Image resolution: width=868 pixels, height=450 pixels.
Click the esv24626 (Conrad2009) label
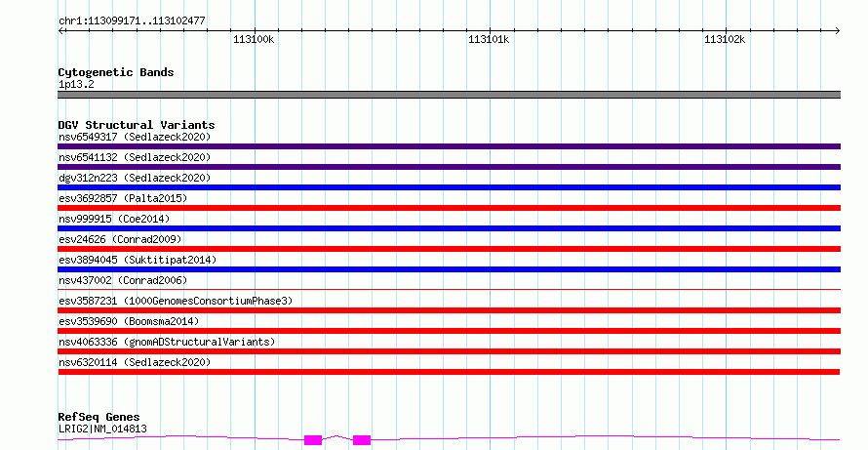click(120, 239)
